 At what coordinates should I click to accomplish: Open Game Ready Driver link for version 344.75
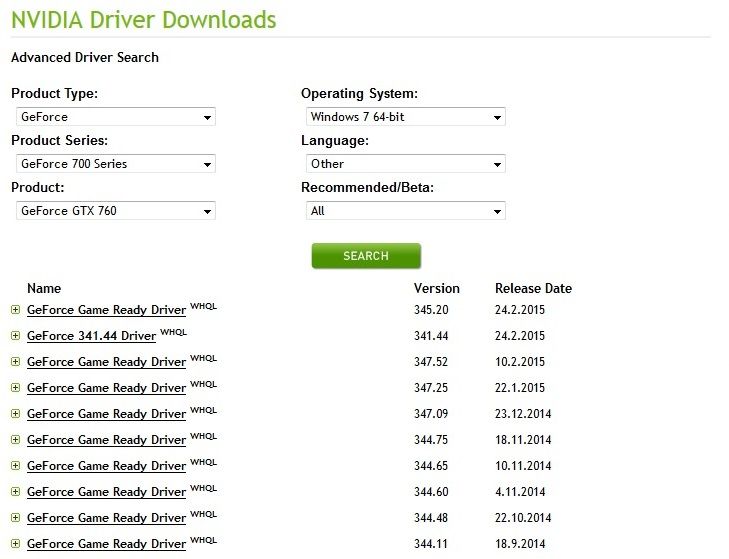(x=106, y=440)
